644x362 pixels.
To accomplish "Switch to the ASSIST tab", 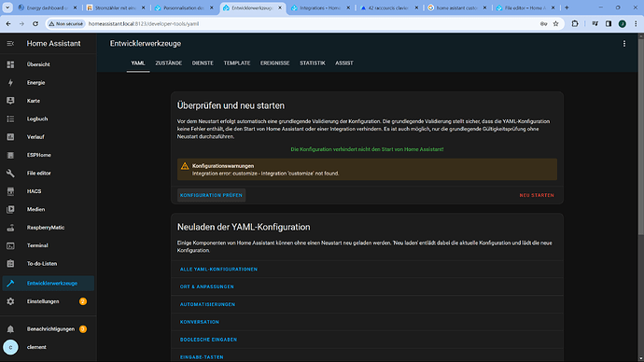I will click(x=344, y=63).
